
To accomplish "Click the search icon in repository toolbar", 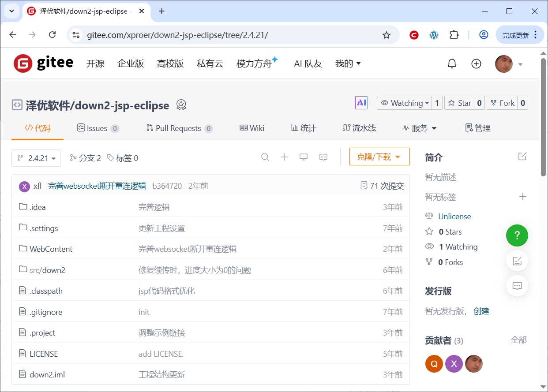I will tap(265, 157).
